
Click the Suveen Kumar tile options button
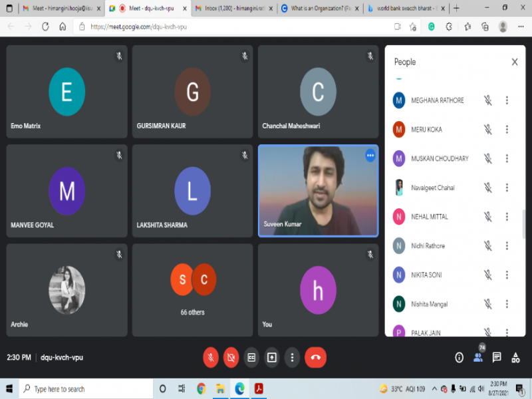(x=370, y=156)
